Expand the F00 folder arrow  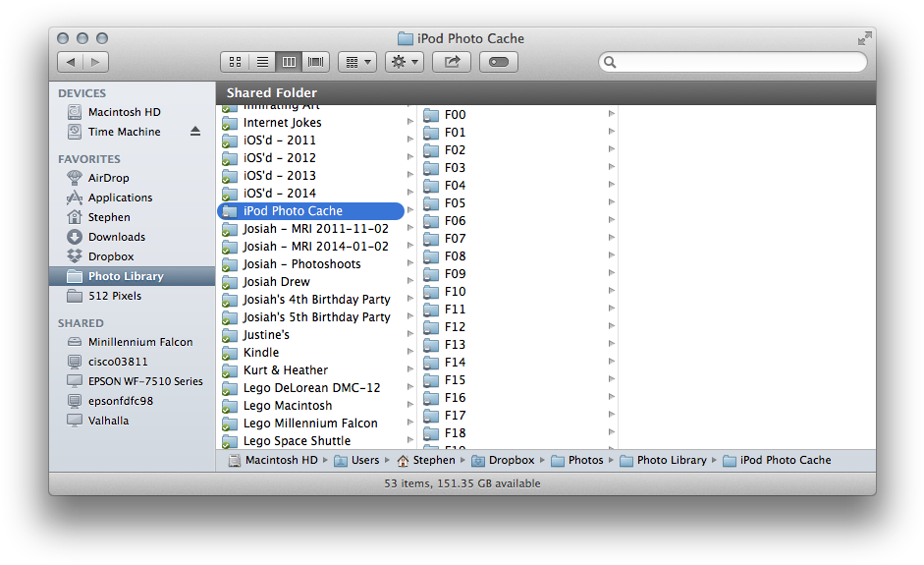pyautogui.click(x=611, y=114)
